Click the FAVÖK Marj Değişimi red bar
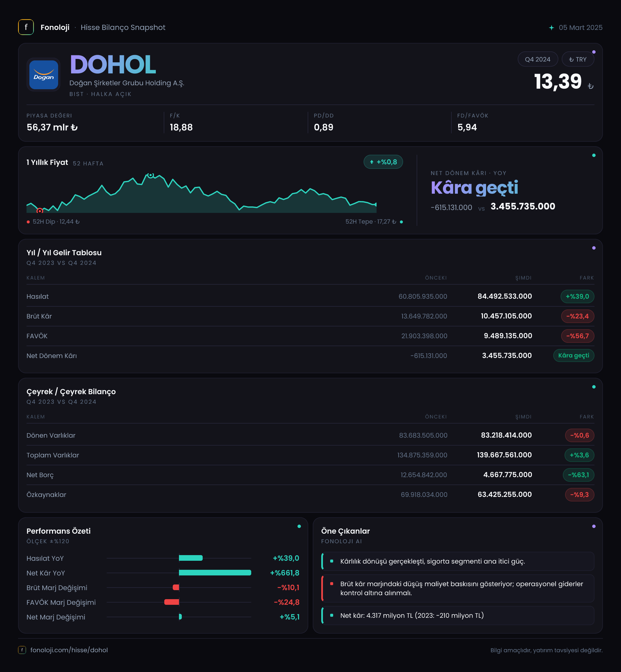This screenshot has height=672, width=621. 172,602
